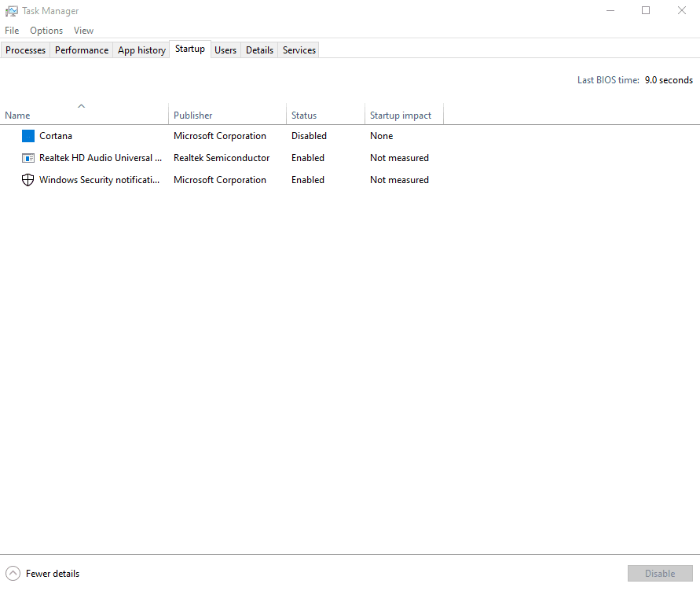Switch to the Performance tab

click(x=82, y=50)
